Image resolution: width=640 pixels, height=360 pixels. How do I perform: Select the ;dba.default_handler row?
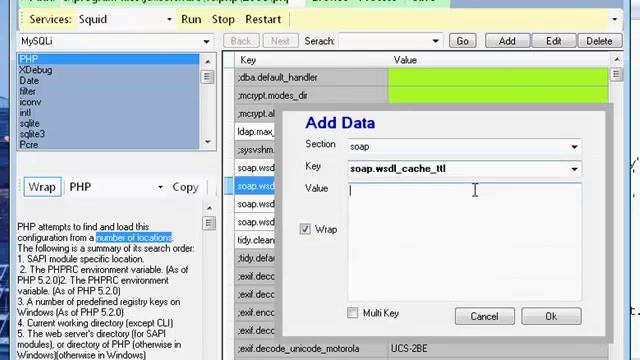coord(311,77)
